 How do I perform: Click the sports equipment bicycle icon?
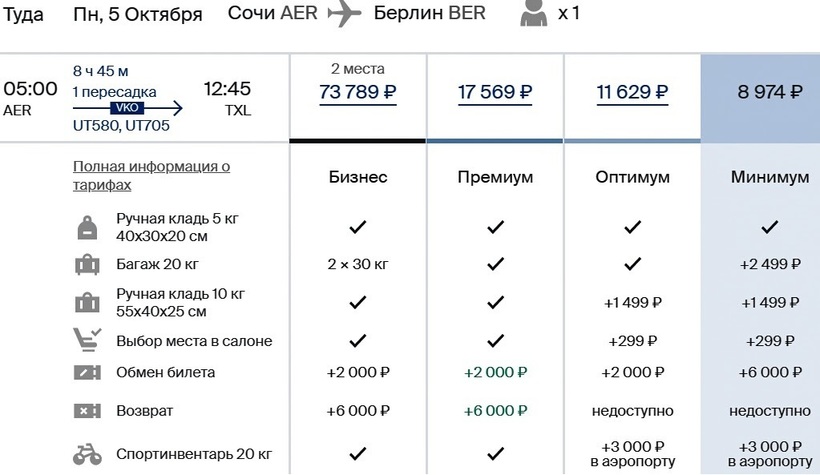[x=87, y=453]
